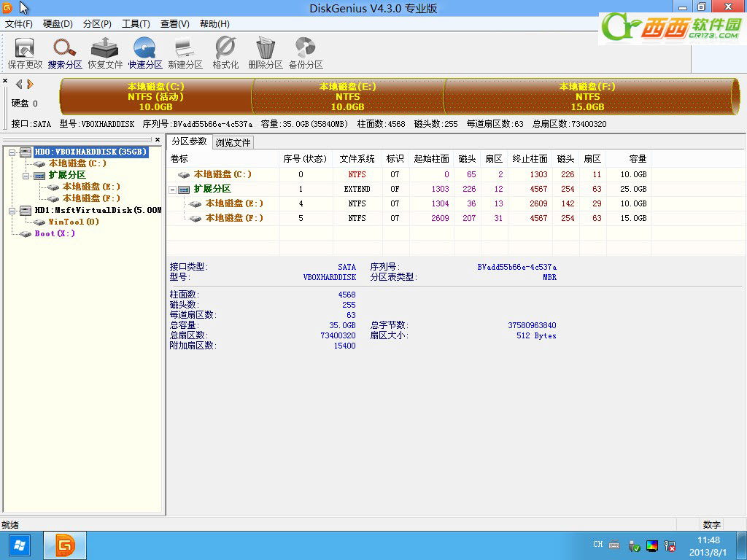Screen dimensions: 747x560
Task: Click the 起始柱面 column header
Action: point(432,159)
